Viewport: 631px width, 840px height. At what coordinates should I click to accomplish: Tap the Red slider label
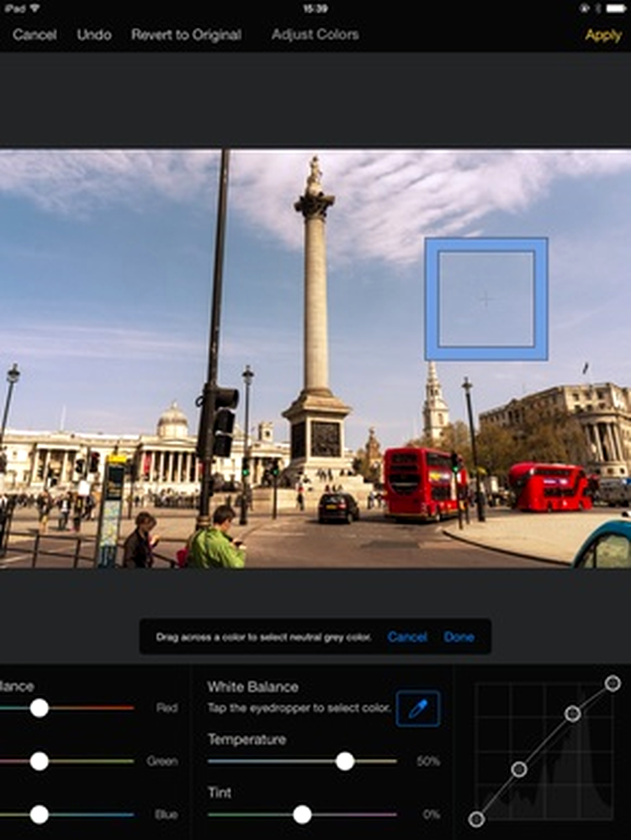(167, 708)
